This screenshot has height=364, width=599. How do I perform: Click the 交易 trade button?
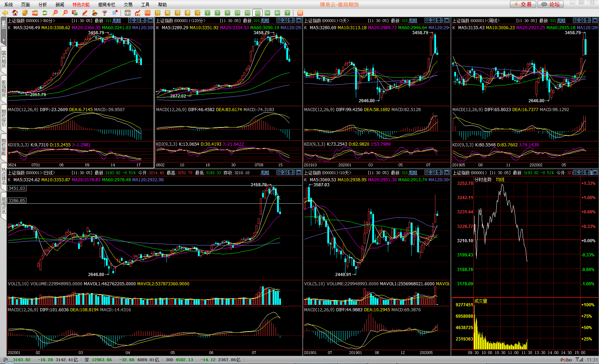(523, 4)
